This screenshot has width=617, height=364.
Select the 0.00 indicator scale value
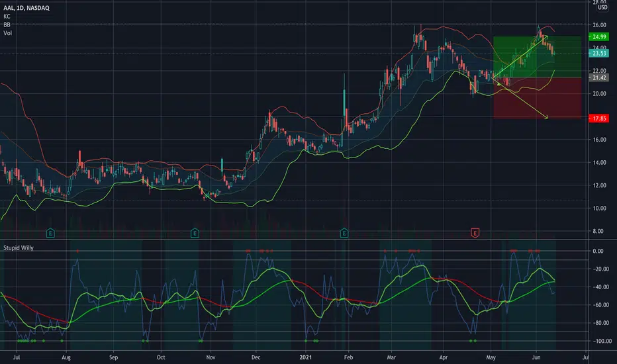point(598,251)
